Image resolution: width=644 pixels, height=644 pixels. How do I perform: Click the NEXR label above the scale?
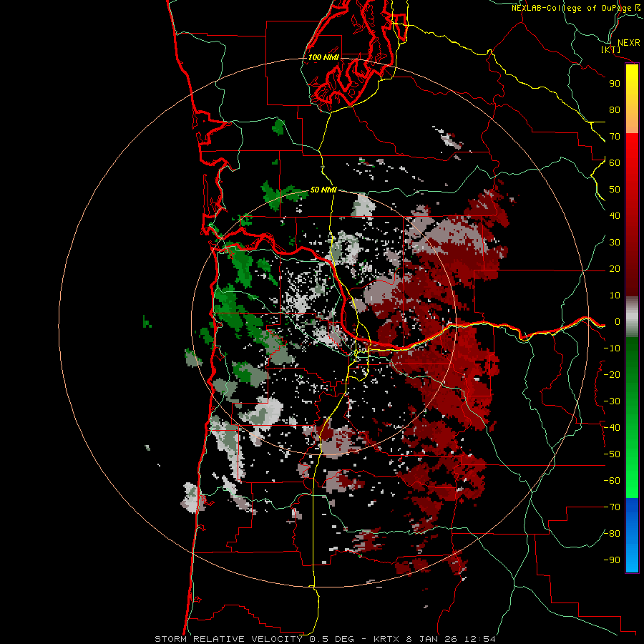[x=628, y=43]
